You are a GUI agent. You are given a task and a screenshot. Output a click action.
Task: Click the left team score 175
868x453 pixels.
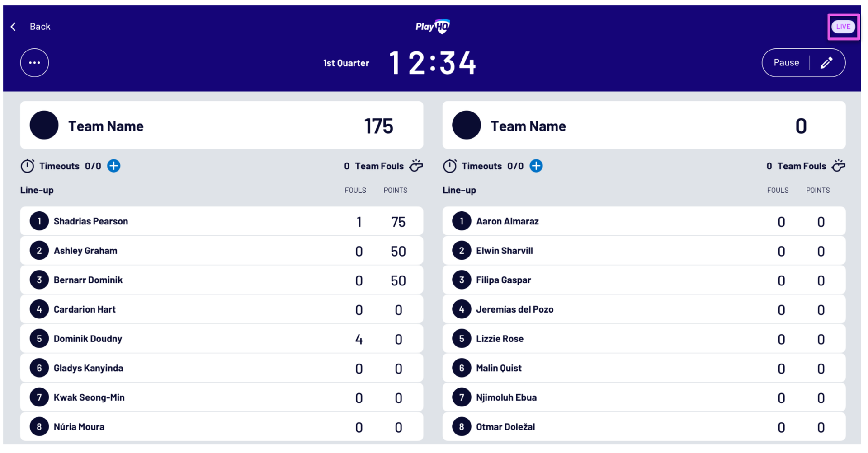point(379,126)
